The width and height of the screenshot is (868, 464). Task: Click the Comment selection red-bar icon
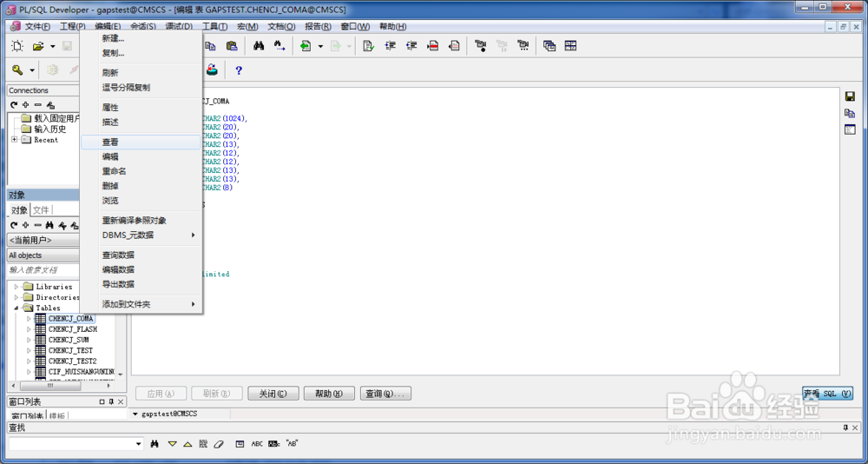tap(433, 47)
